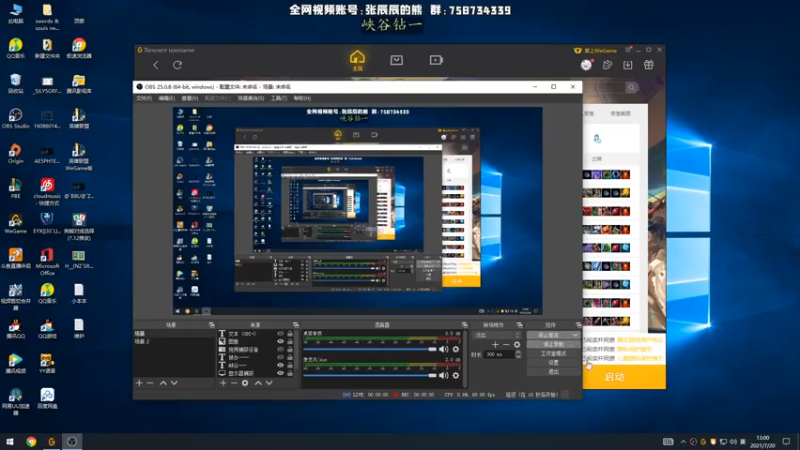800x450 pixels.
Task: Open OBS 工具(T) menu
Action: (279, 98)
